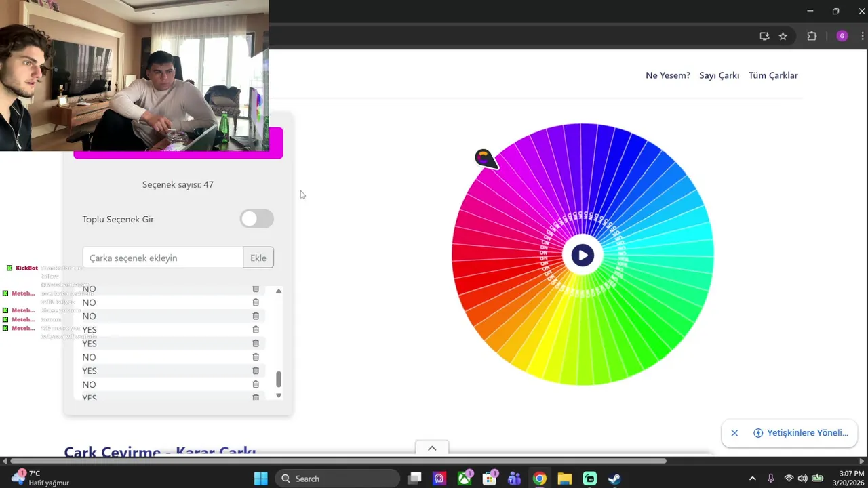Click the options list scroll-up arrow

click(279, 291)
